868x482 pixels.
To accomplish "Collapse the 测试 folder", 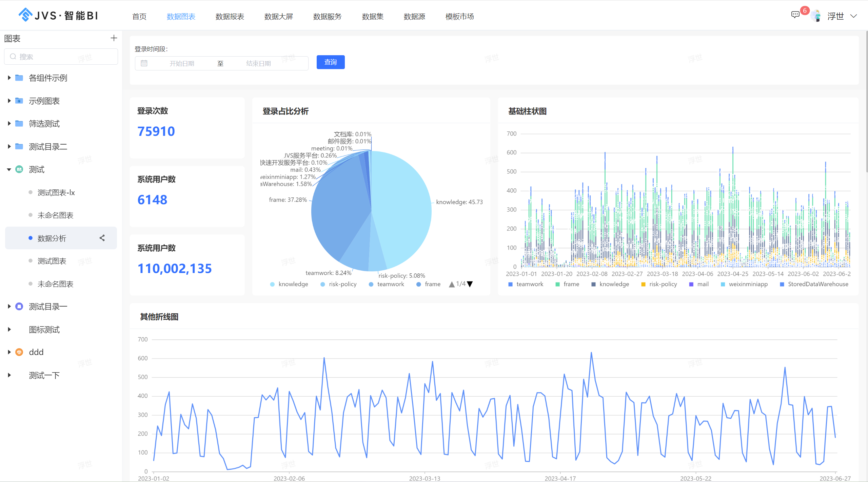I will [x=9, y=169].
